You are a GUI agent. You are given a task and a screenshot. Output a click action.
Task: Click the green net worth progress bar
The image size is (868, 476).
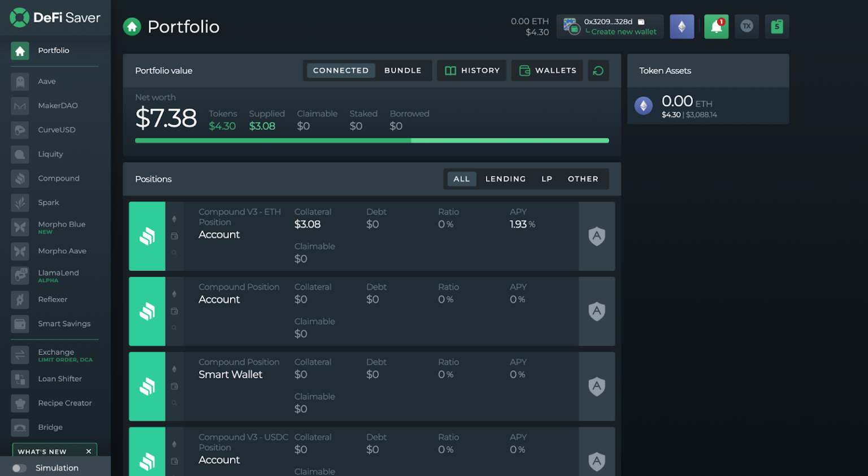click(372, 140)
